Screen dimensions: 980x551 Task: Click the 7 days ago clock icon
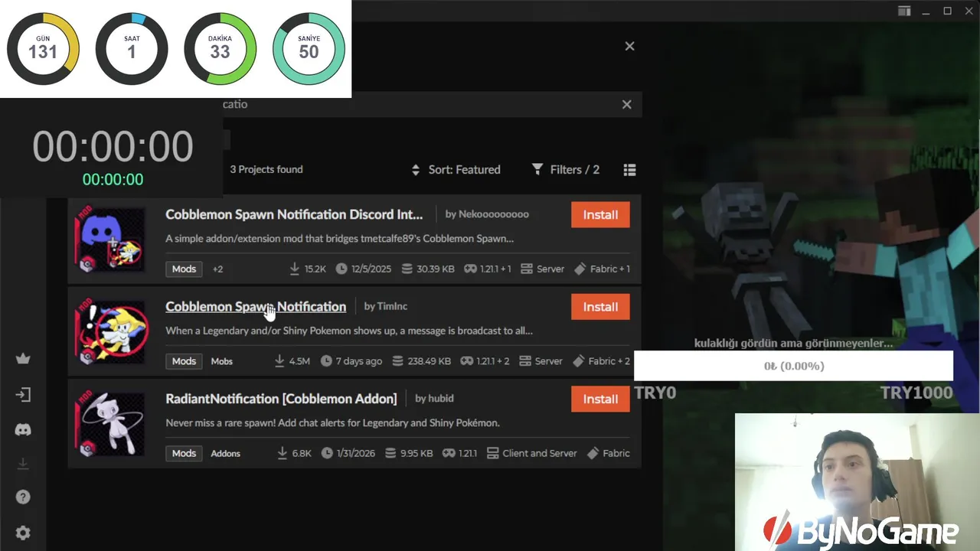click(326, 360)
